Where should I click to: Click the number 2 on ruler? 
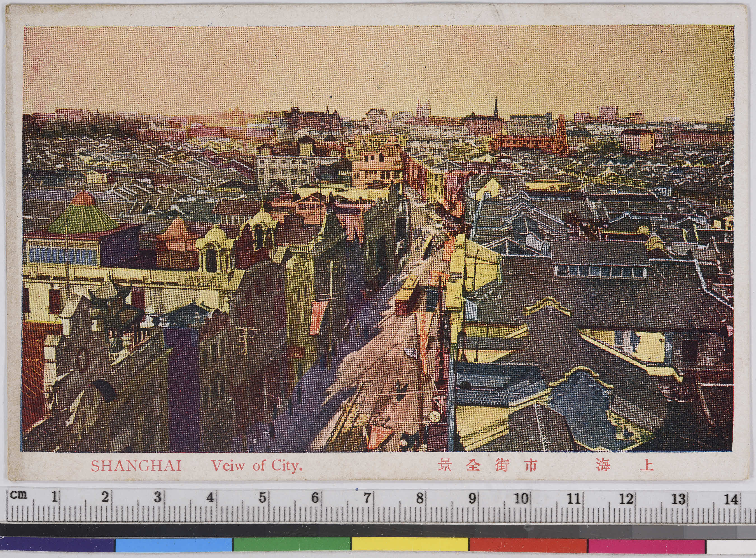click(106, 496)
